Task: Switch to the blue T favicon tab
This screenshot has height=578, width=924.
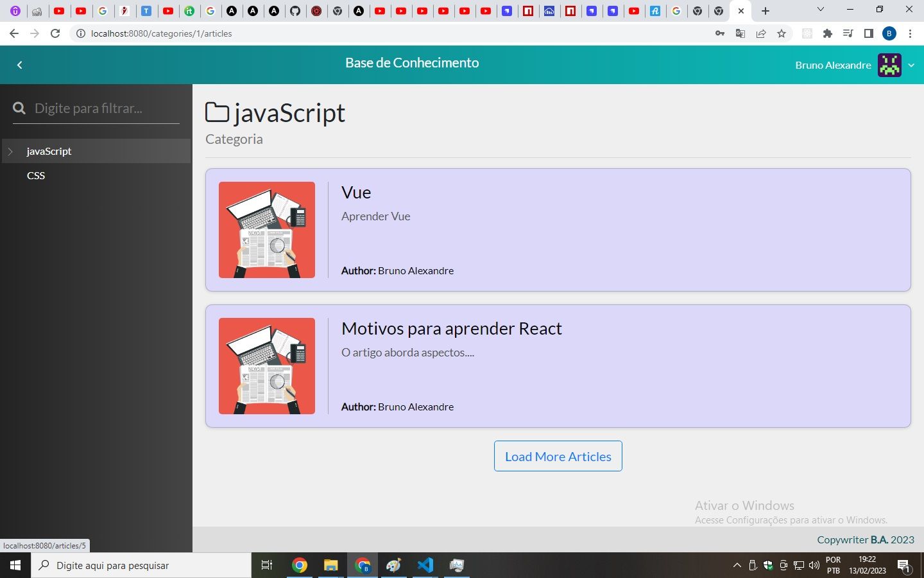Action: 146,11
